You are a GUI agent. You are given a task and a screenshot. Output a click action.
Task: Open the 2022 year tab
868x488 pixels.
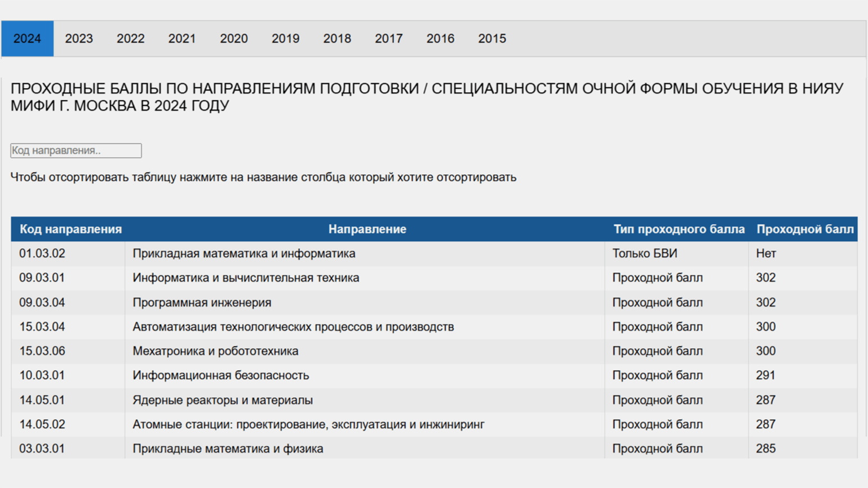(x=131, y=39)
